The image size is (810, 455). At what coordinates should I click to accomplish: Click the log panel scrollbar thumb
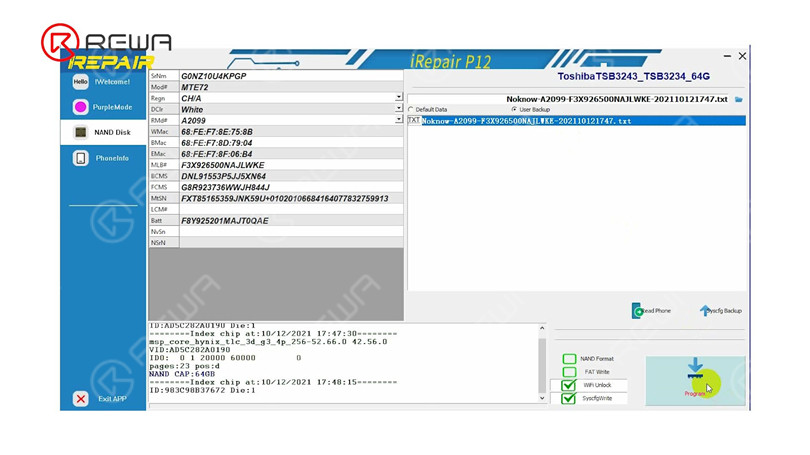pos(542,366)
